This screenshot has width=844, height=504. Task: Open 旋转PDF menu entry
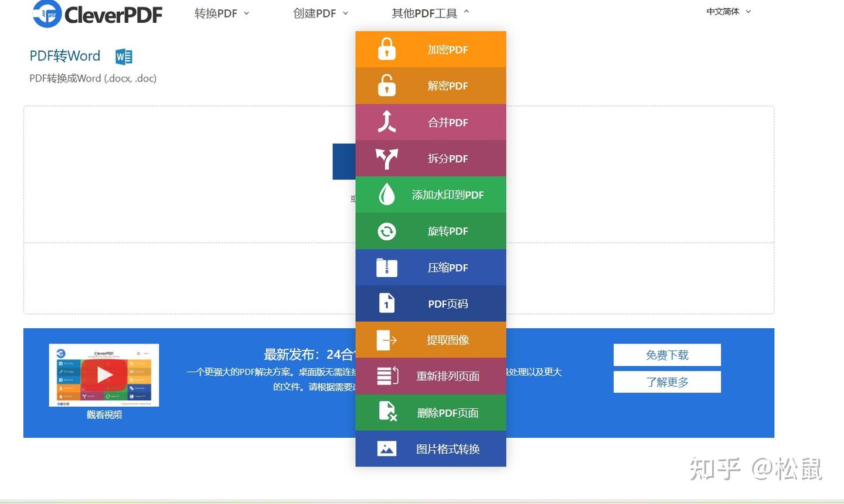click(431, 231)
